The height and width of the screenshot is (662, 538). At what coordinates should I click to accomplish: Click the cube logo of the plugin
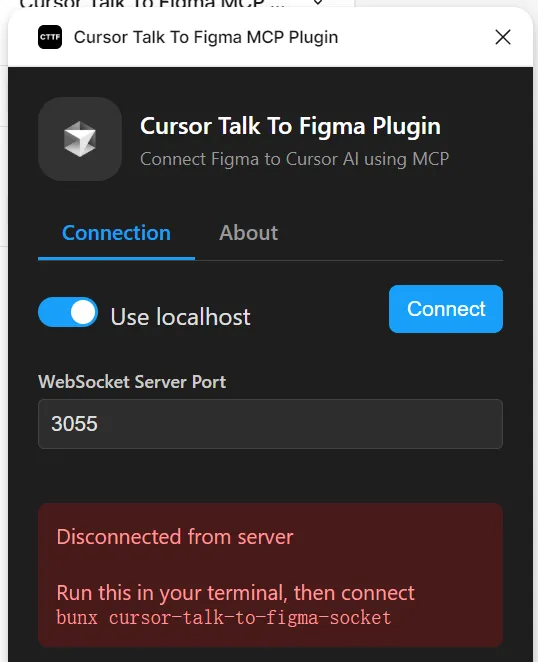point(80,139)
